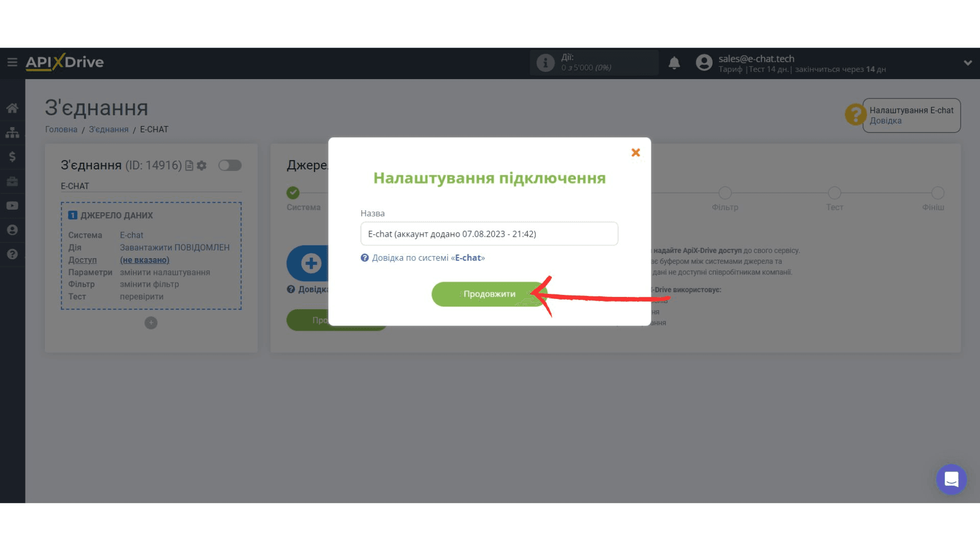Click the Продовжити button in dialog

pyautogui.click(x=489, y=294)
